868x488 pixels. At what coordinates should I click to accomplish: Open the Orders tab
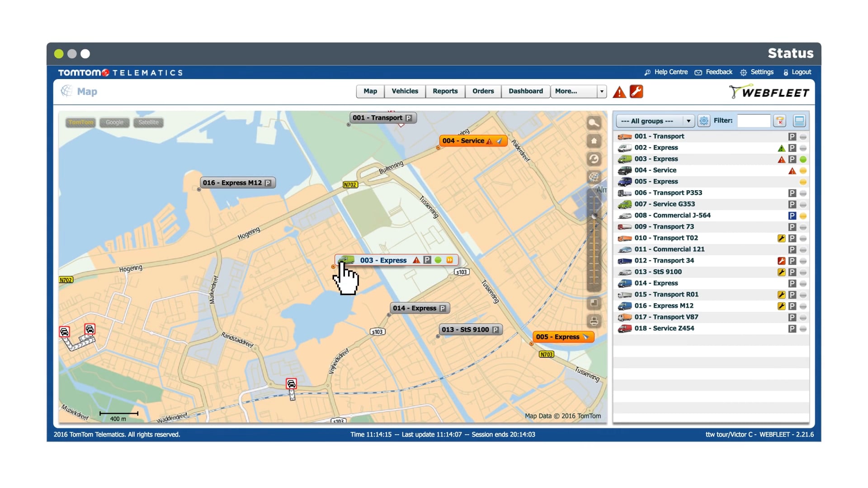tap(483, 91)
